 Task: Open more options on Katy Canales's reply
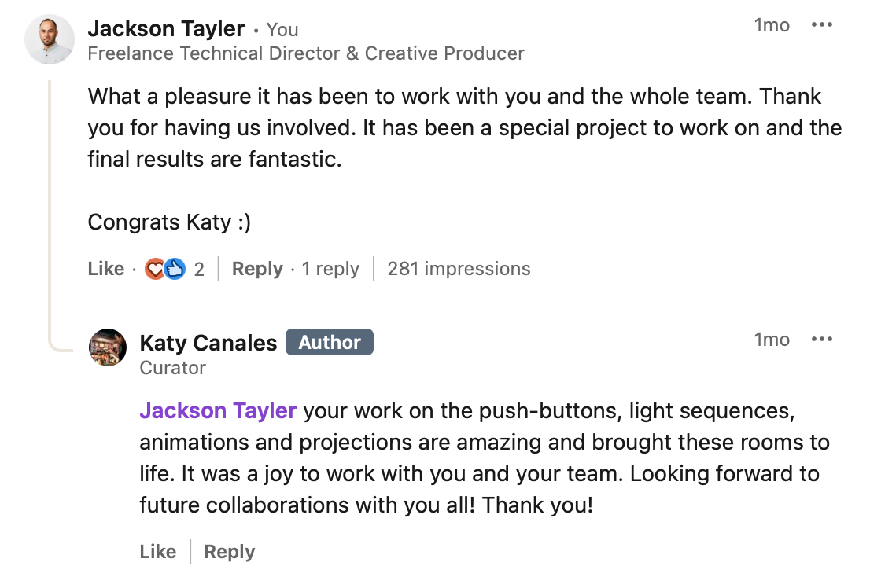[821, 340]
